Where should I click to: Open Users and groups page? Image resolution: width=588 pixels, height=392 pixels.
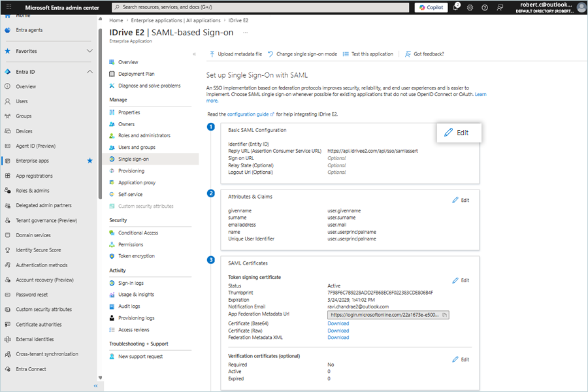click(137, 148)
